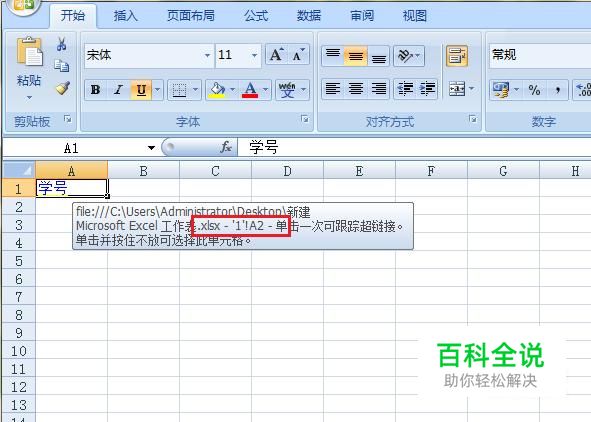
Task: Open clipboard group dialog launcher
Action: pos(67,119)
